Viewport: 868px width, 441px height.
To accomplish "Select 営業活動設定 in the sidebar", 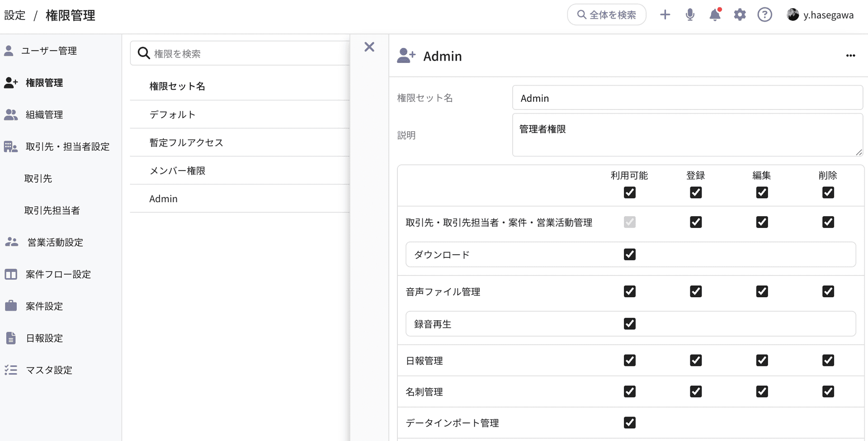I will point(55,242).
